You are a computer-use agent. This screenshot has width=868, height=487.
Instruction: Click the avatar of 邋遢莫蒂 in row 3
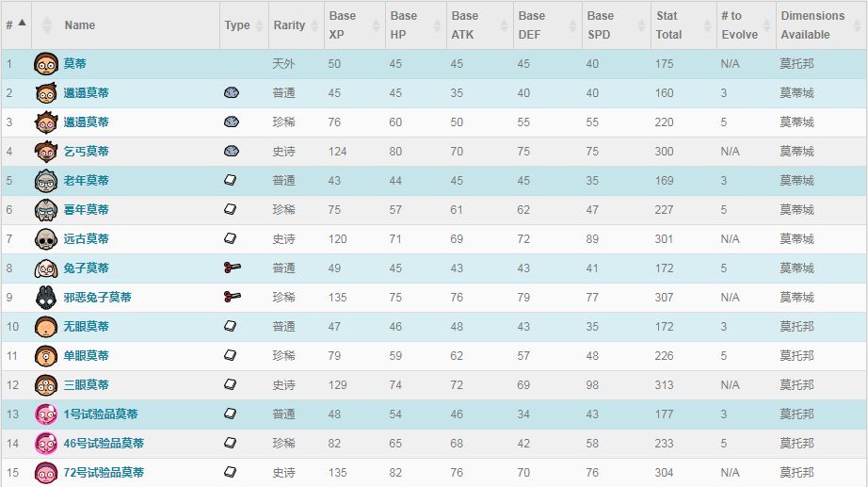tap(46, 122)
